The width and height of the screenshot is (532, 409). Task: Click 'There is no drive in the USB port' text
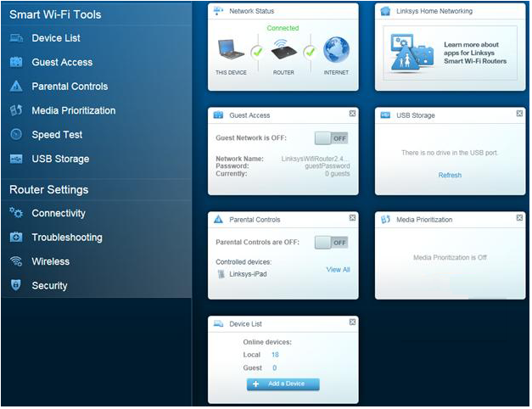(x=450, y=153)
